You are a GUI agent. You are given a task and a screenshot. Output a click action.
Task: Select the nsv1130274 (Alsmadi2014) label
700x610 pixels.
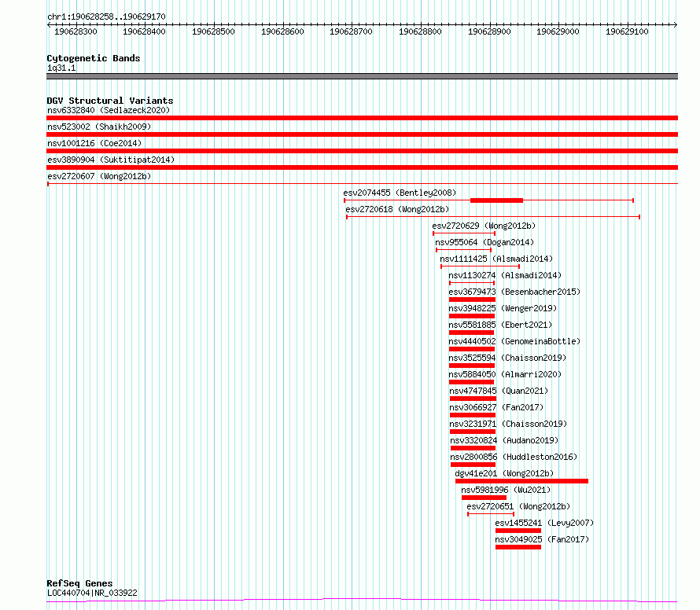click(505, 275)
